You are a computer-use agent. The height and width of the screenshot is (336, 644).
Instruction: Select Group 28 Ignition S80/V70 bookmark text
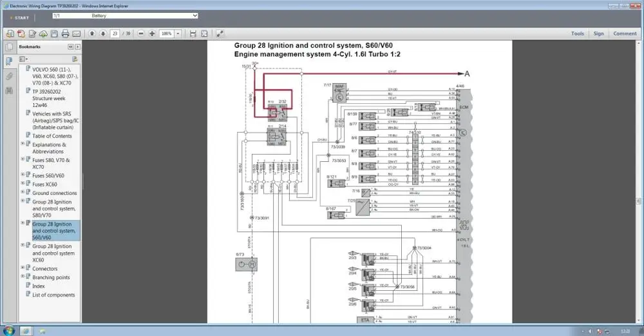tap(54, 208)
